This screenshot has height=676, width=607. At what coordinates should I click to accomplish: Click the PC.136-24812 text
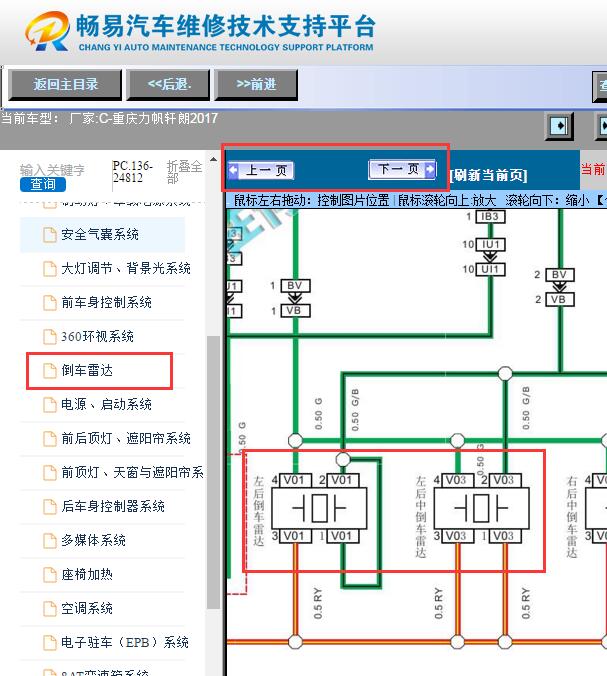pyautogui.click(x=132, y=172)
